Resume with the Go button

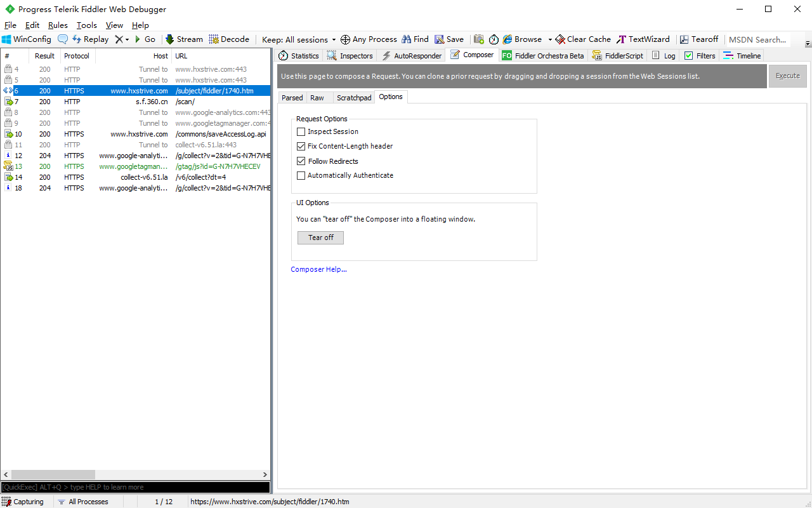145,39
